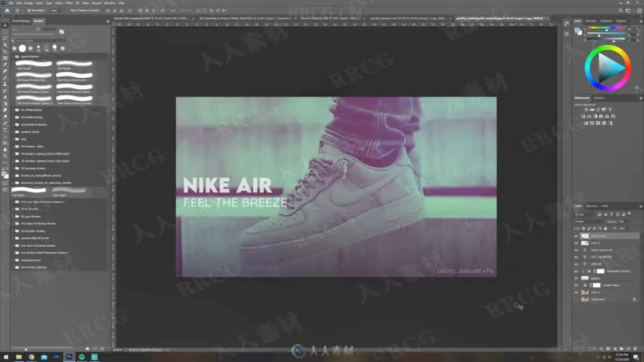Image resolution: width=644 pixels, height=362 pixels.
Task: Select the Hand tool
Action: pyautogui.click(x=5, y=149)
